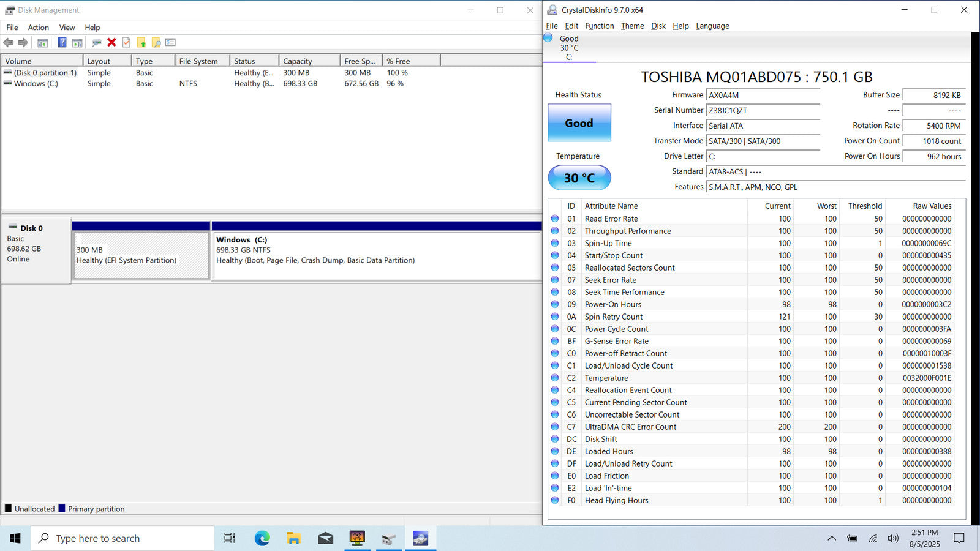Screen dimensions: 980x551
Task: Open the Wi-Fi network icon in system tray
Action: (x=873, y=538)
